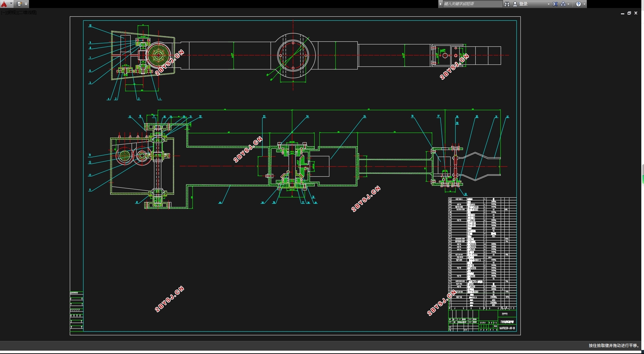644x354 pixels.
Task: Close the drawing window
Action: click(x=636, y=13)
